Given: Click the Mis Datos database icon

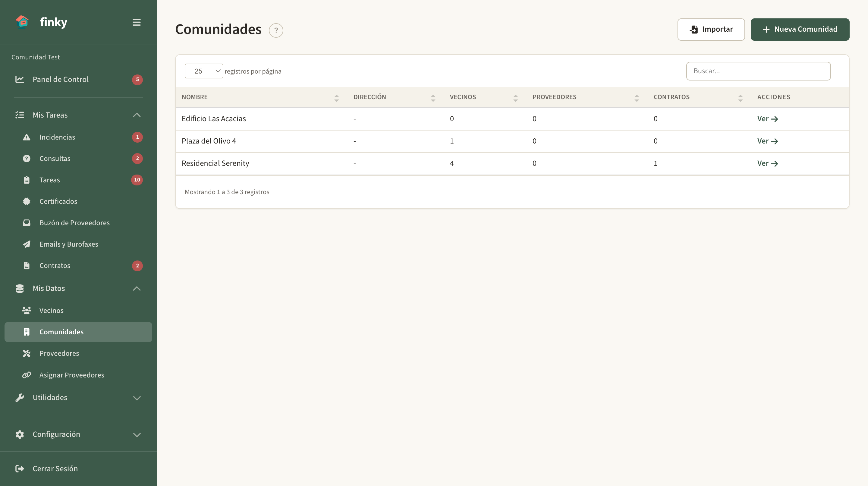Looking at the screenshot, I should coord(20,289).
